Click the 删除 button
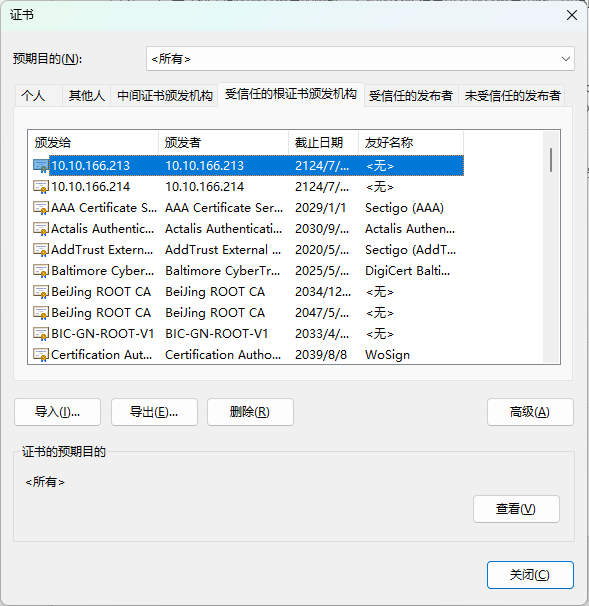This screenshot has height=606, width=589. pyautogui.click(x=250, y=412)
